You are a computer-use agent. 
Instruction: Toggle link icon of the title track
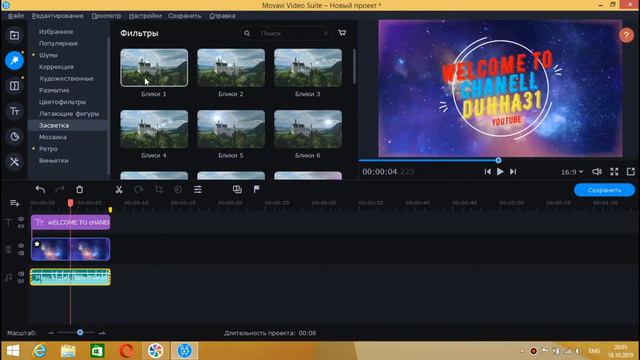tap(21, 226)
